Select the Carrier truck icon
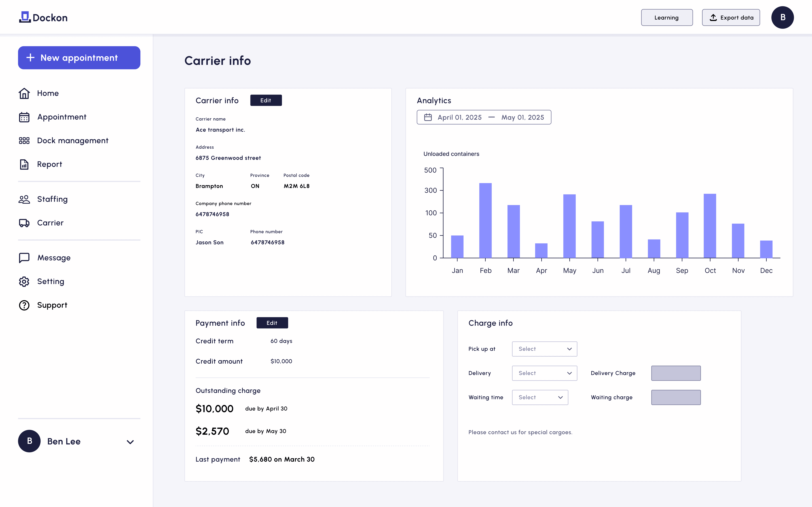 24,223
